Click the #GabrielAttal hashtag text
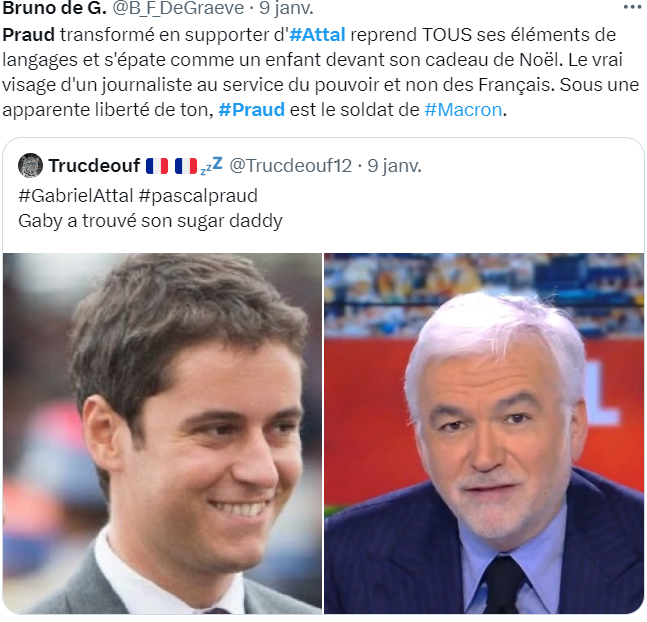 click(76, 196)
